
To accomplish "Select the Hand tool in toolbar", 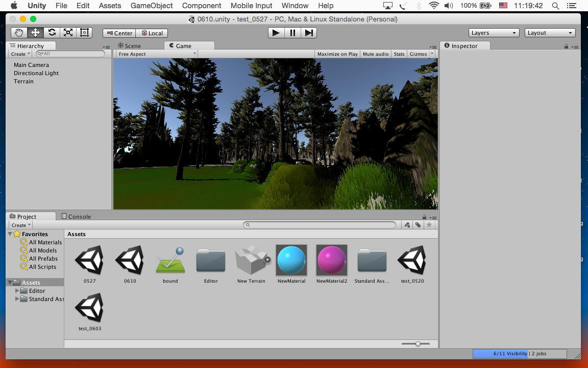I will [19, 33].
